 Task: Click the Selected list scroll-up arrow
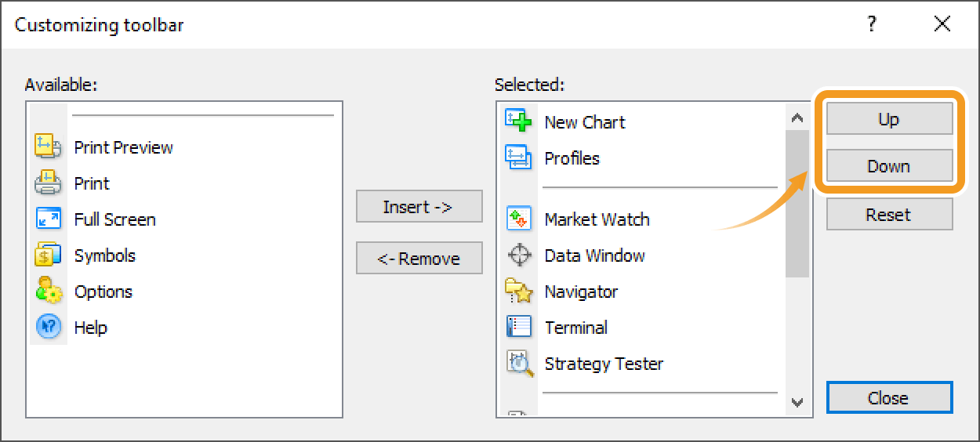pyautogui.click(x=798, y=118)
